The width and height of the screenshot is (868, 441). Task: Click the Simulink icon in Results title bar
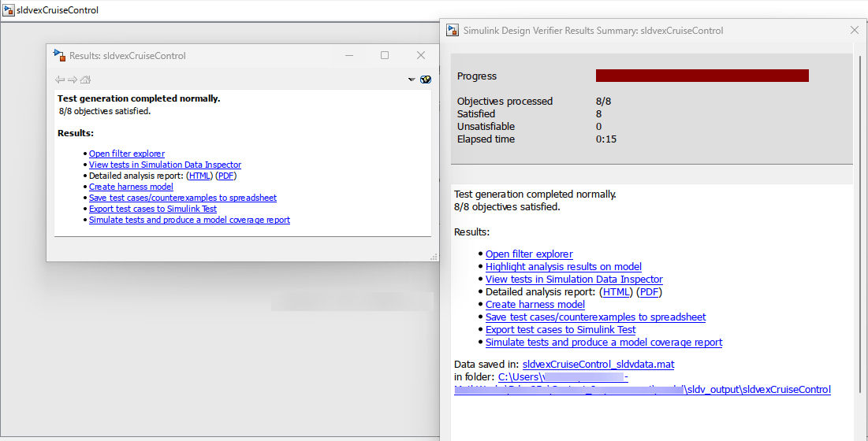click(59, 55)
